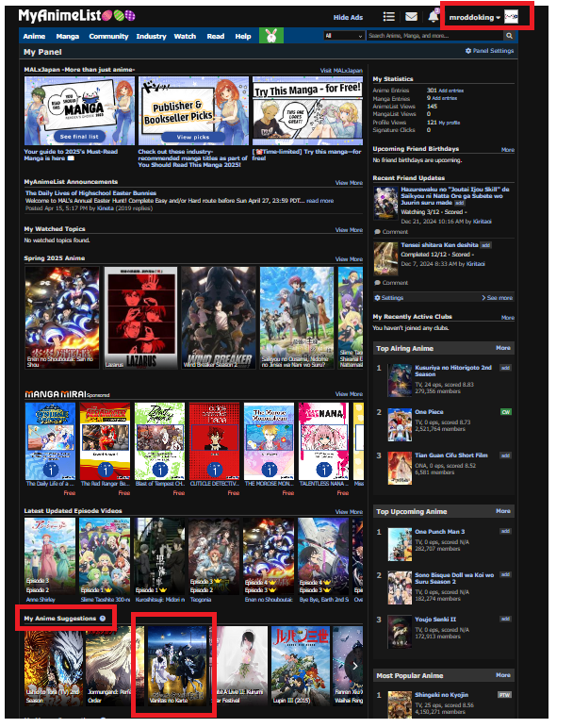Open the notifications bell icon
Image resolution: width=573 pixels, height=728 pixels.
point(433,16)
